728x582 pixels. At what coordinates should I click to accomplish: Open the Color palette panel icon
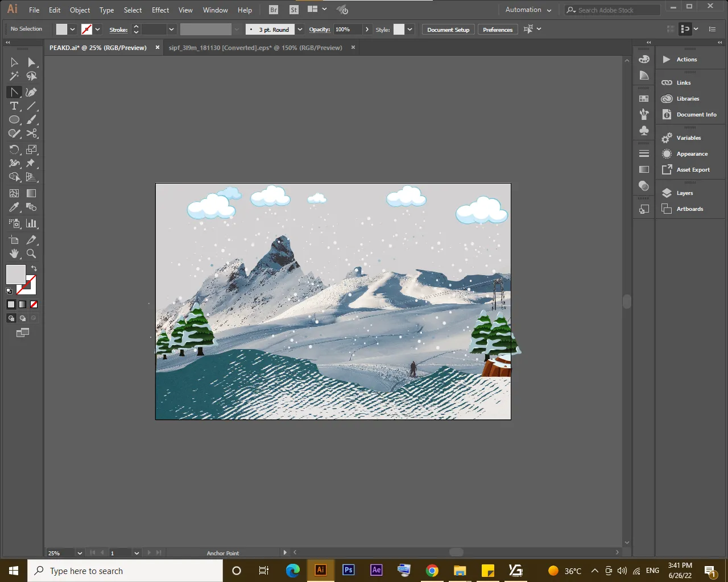pos(644,59)
